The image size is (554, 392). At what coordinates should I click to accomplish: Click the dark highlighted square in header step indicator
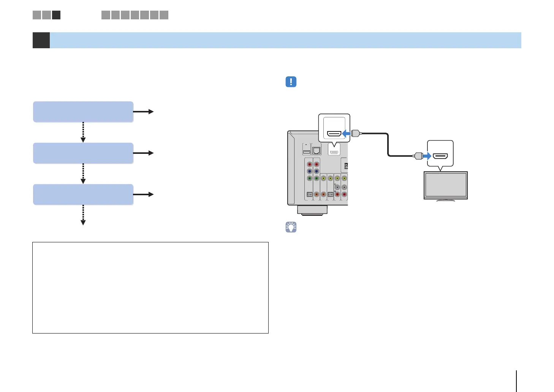56,15
